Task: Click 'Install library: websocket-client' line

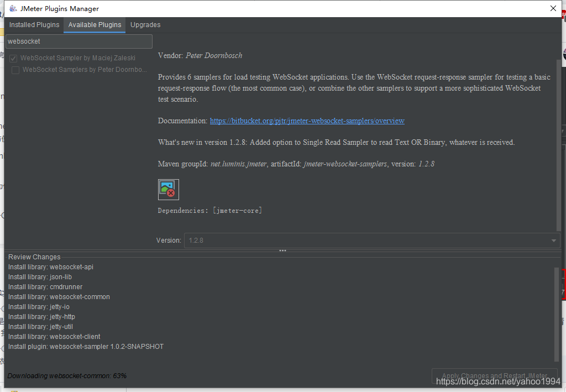Action: (55, 337)
